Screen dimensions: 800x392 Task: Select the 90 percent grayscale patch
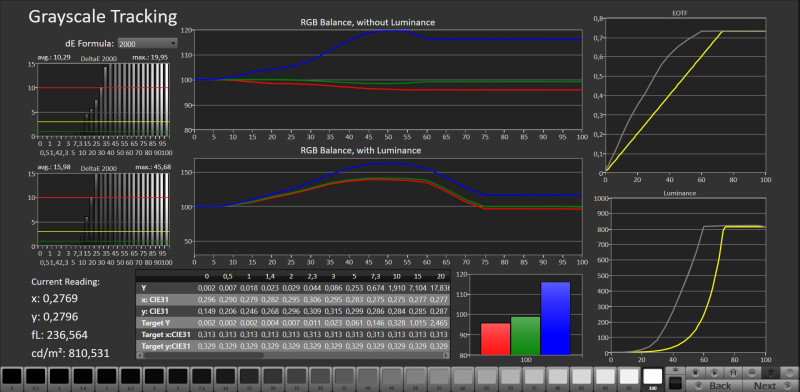tap(606, 379)
